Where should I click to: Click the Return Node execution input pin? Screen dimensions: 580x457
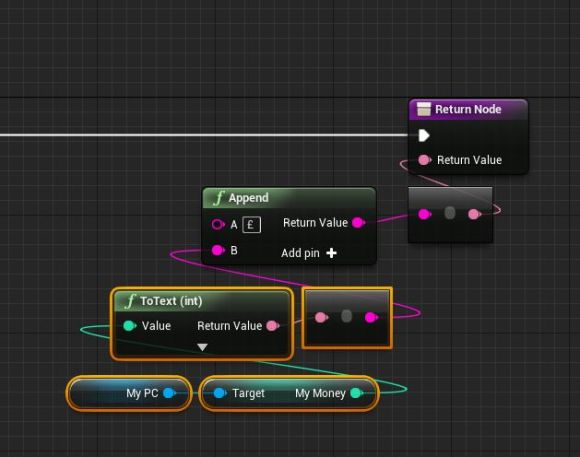pos(424,135)
